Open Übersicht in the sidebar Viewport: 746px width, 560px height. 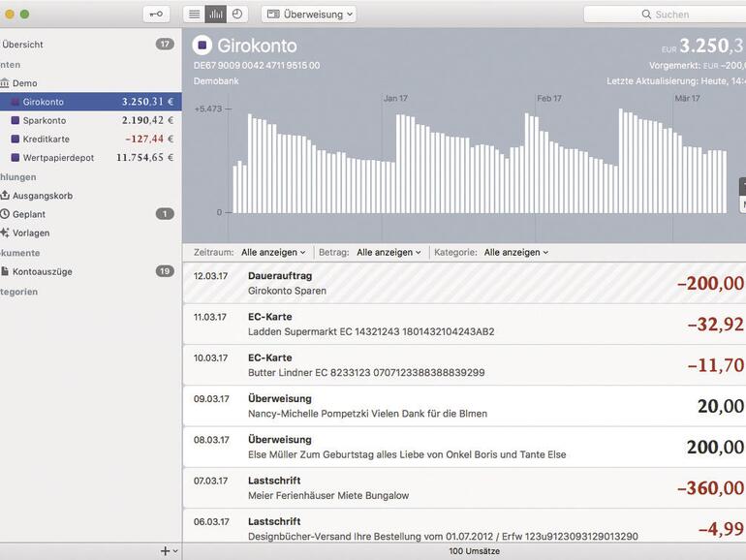point(90,45)
